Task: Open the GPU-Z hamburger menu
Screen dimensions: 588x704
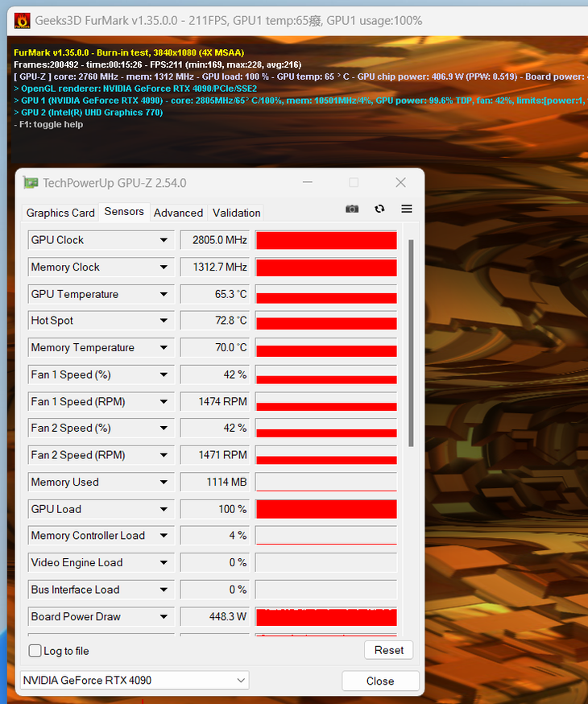Action: [407, 209]
